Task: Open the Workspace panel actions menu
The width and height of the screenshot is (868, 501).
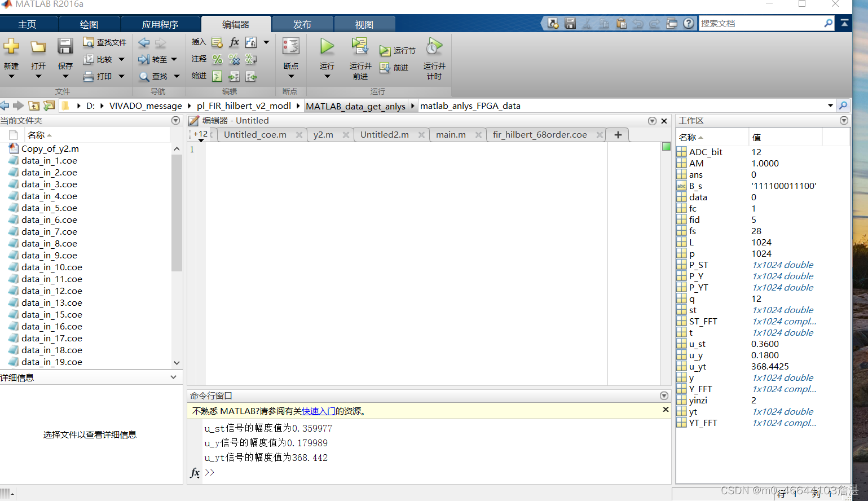Action: (x=844, y=120)
